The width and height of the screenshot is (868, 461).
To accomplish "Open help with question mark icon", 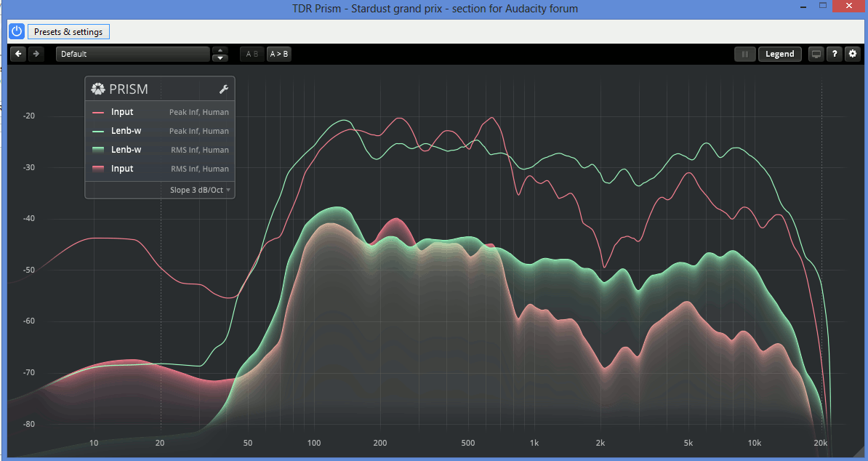I will (835, 54).
